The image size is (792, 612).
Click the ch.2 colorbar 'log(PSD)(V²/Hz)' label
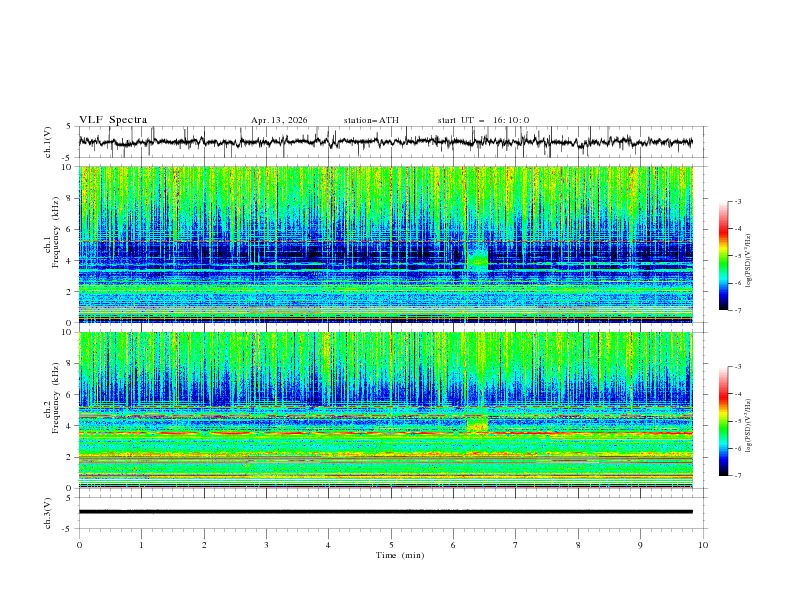coord(749,425)
